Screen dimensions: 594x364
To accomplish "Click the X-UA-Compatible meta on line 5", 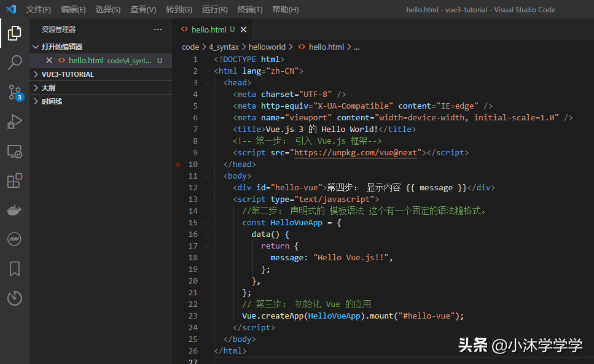I will (x=362, y=106).
